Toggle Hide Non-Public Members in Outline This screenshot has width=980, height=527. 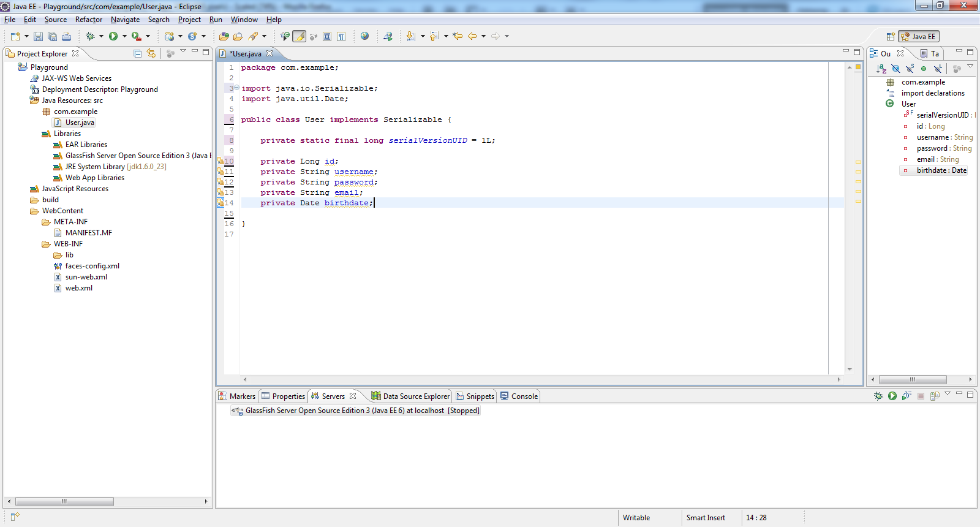924,69
